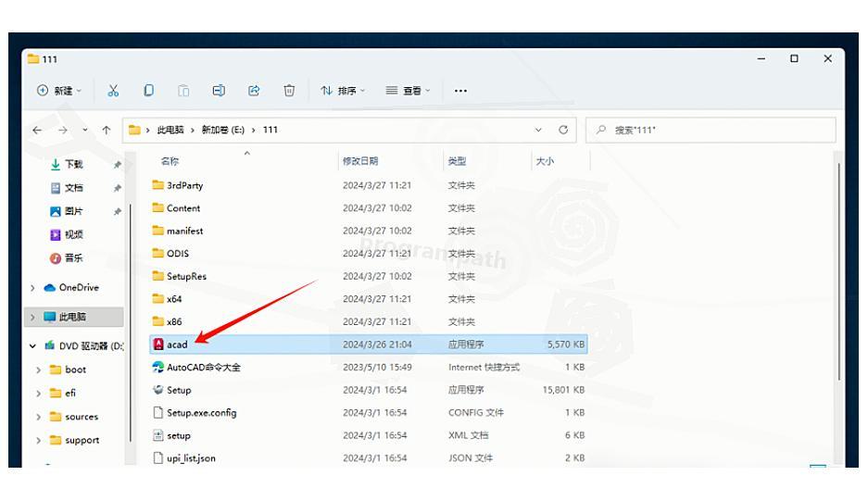This screenshot has height=501, width=868.
Task: Select sources folder in navigation tree
Action: [82, 417]
